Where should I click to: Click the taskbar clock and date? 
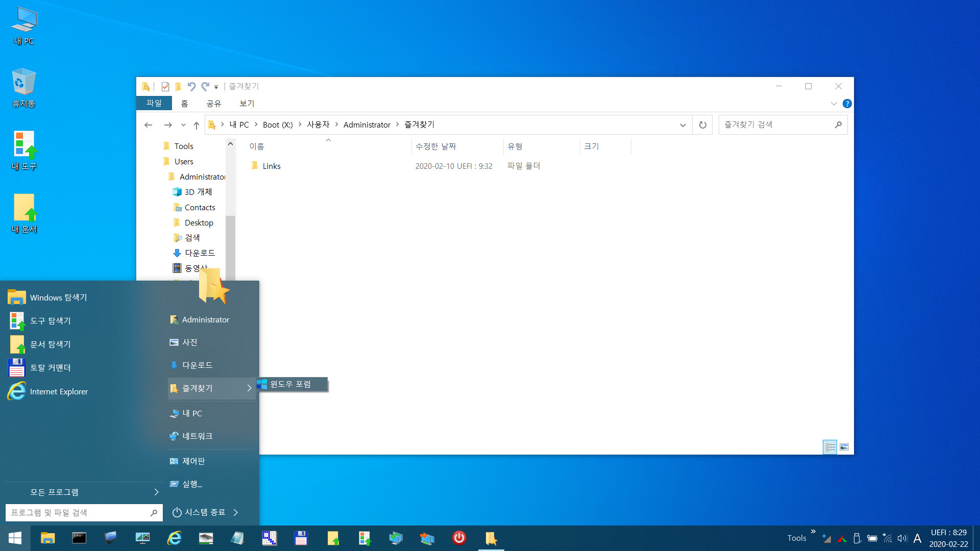(948, 538)
